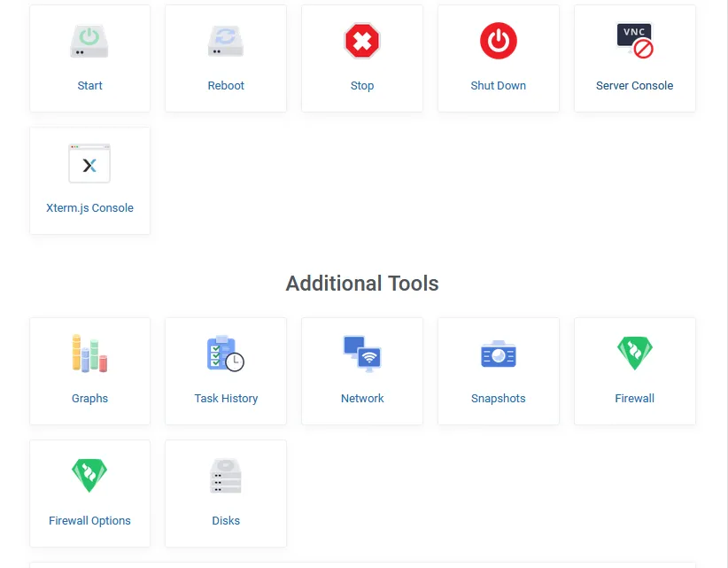Open the Graphs bar chart icon

(x=89, y=354)
